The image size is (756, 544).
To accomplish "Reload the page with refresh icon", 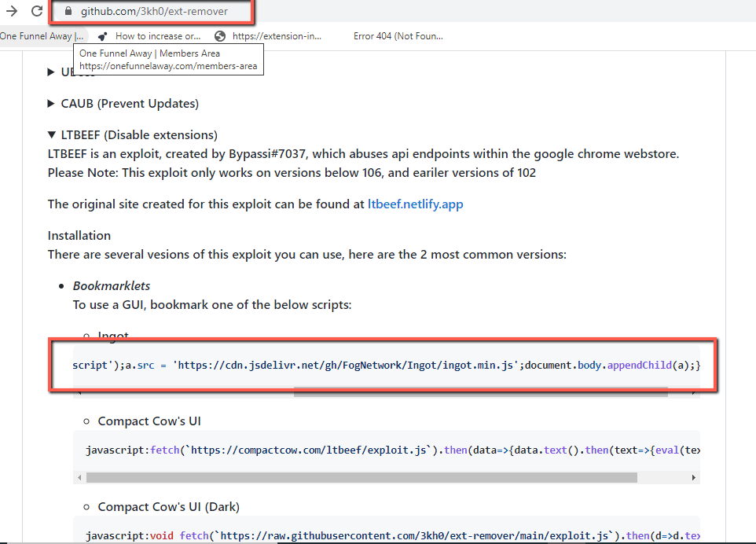I will (x=37, y=10).
